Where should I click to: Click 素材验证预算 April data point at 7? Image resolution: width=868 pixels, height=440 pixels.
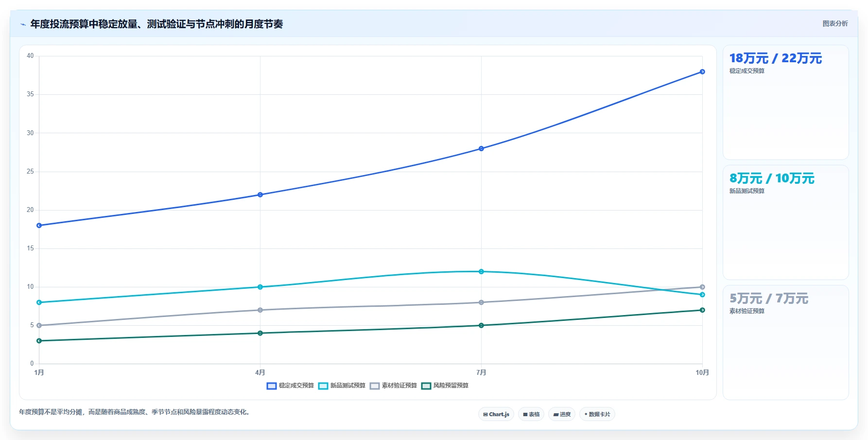tap(260, 310)
